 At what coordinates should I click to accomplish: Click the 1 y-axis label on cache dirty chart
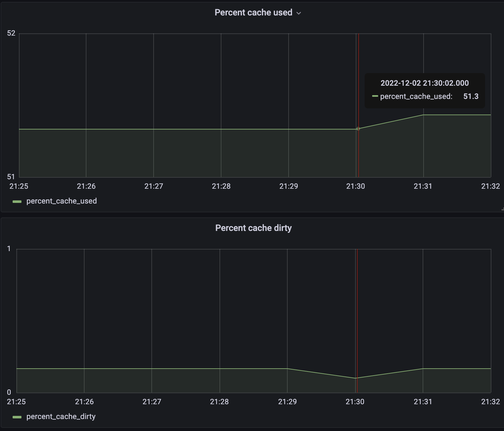(9, 249)
